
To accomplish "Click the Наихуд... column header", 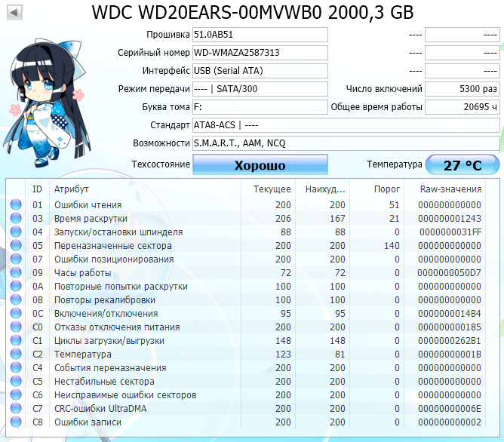I will (325, 189).
